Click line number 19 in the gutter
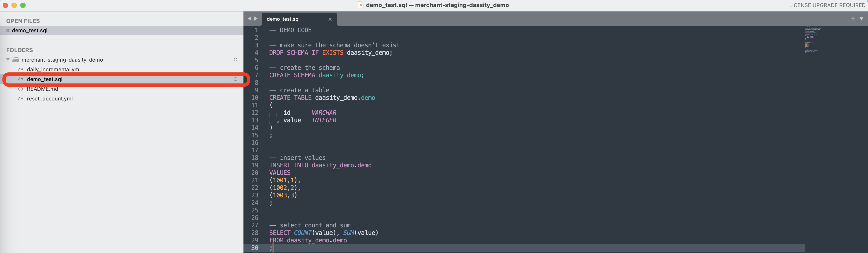Screen dimensions: 868x253 coord(255,165)
